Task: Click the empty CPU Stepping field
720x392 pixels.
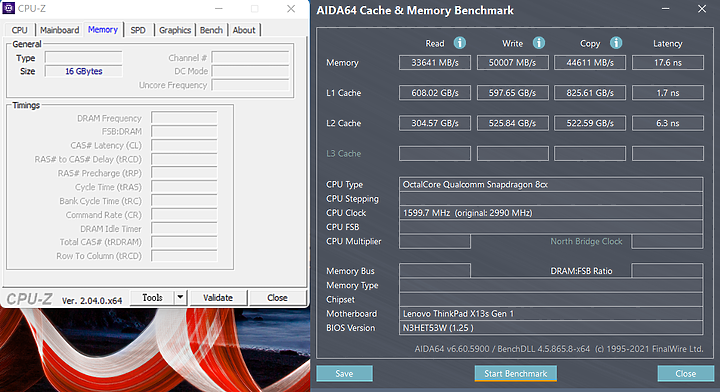Action: pos(551,199)
